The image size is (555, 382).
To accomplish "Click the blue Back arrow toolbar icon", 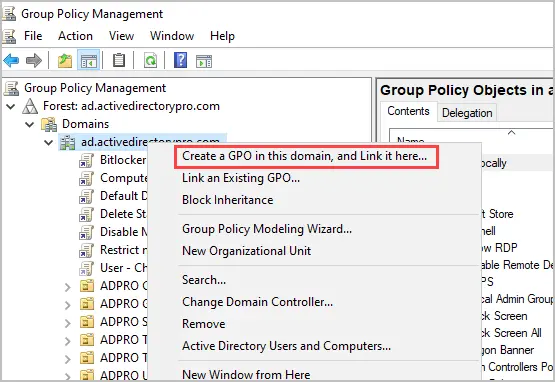I will pos(11,61).
